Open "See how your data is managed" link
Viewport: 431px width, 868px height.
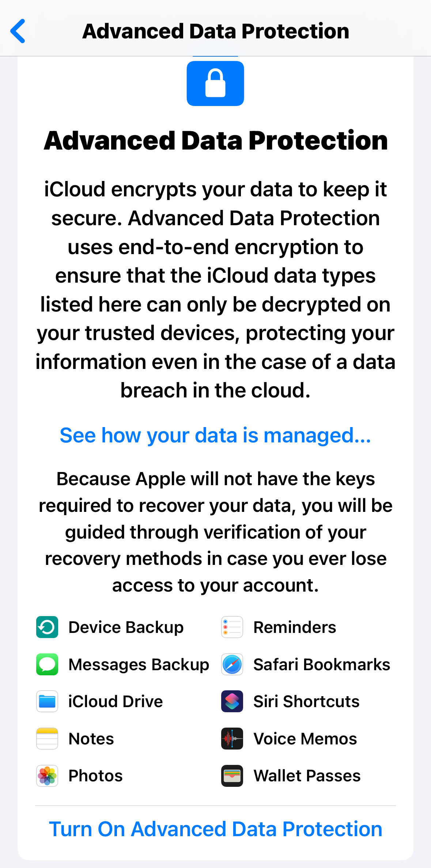215,435
